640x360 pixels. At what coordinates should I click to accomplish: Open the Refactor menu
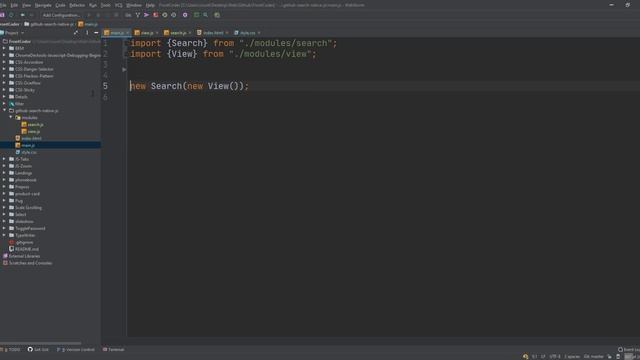pyautogui.click(x=77, y=5)
